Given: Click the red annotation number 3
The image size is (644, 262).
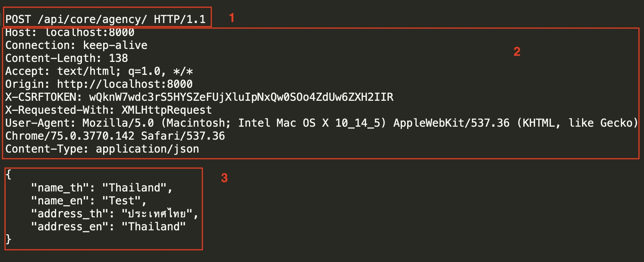Looking at the screenshot, I should (224, 178).
